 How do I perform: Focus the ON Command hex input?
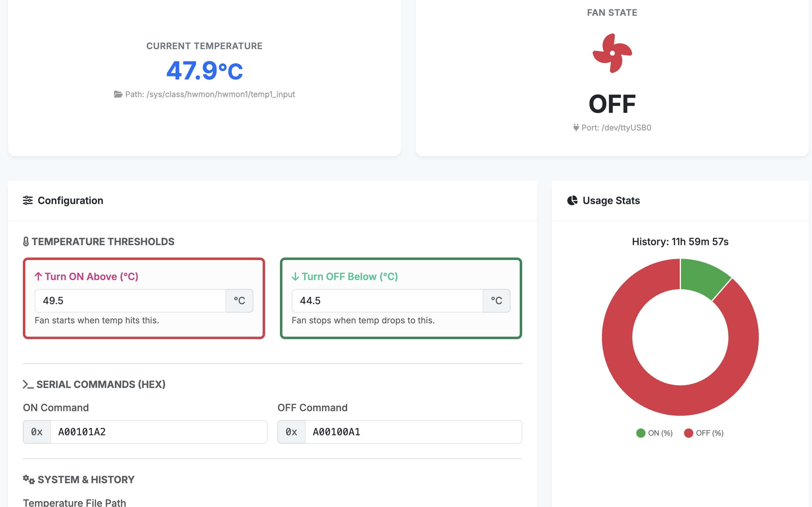159,432
